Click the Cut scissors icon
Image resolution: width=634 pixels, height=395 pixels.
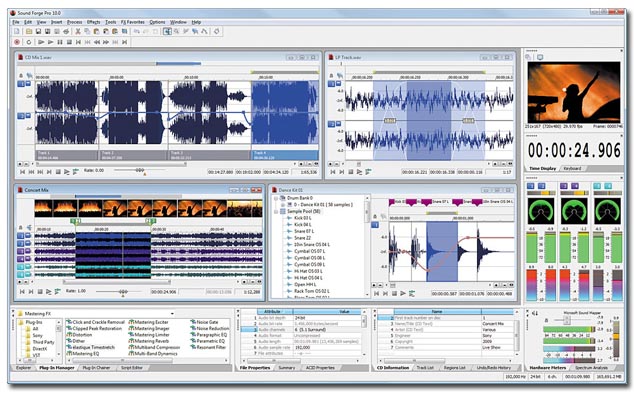click(x=78, y=31)
